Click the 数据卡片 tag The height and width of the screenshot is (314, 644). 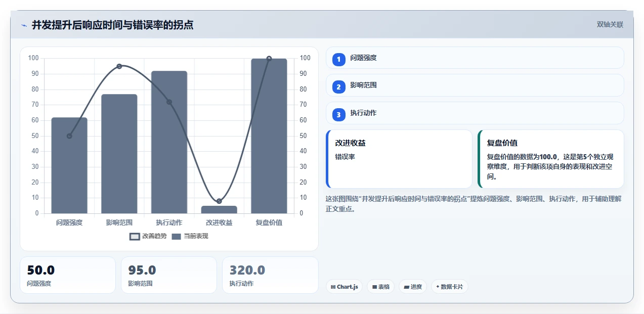(x=449, y=287)
